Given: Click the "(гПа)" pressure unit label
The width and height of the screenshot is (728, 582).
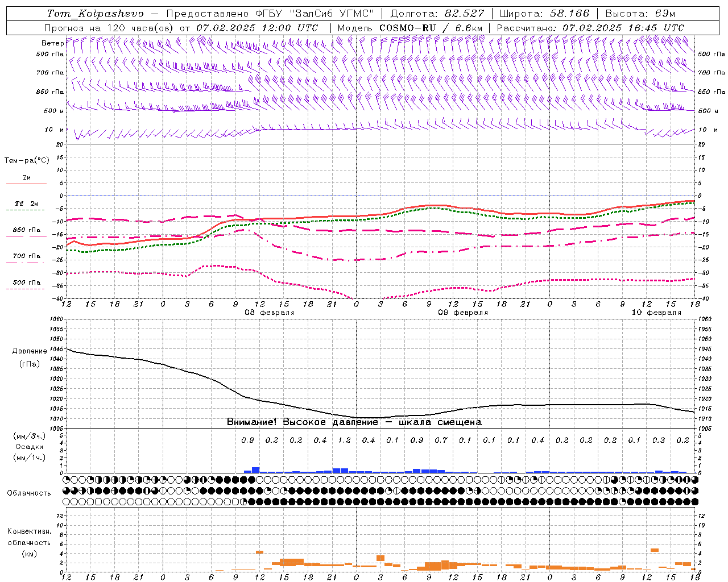Looking at the screenshot, I should click(28, 364).
